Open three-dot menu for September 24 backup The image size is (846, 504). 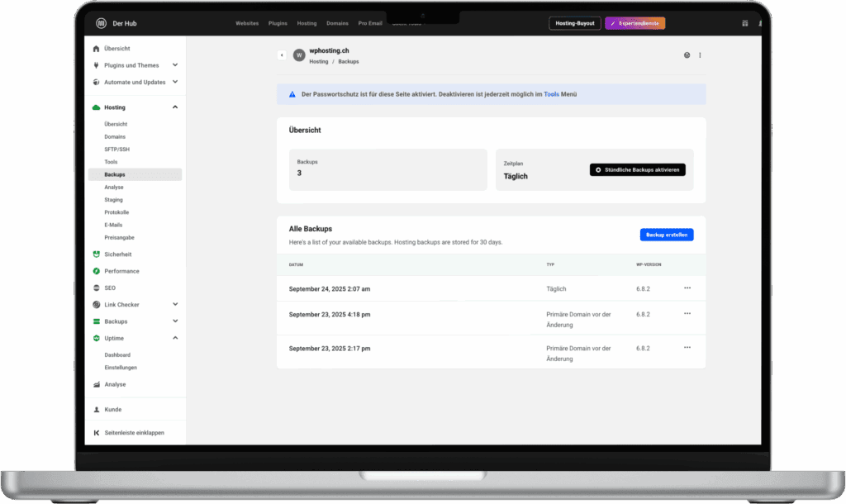(687, 288)
